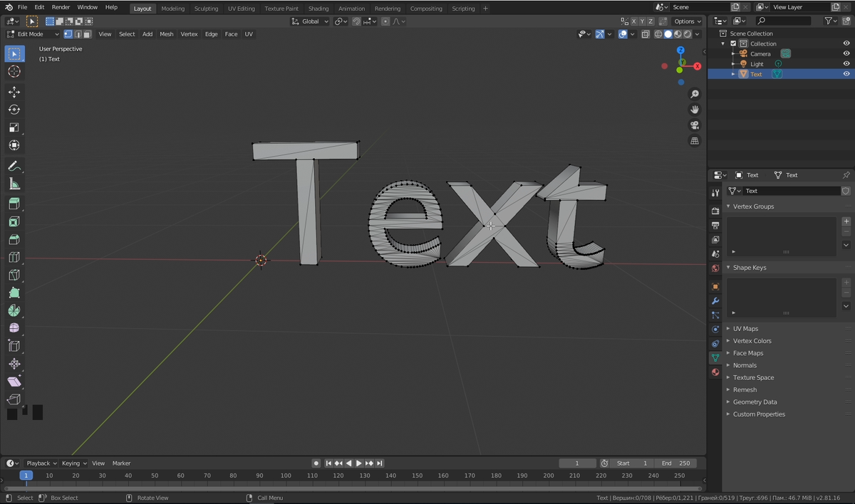Click the End frame field
The width and height of the screenshot is (855, 504).
pos(675,463)
